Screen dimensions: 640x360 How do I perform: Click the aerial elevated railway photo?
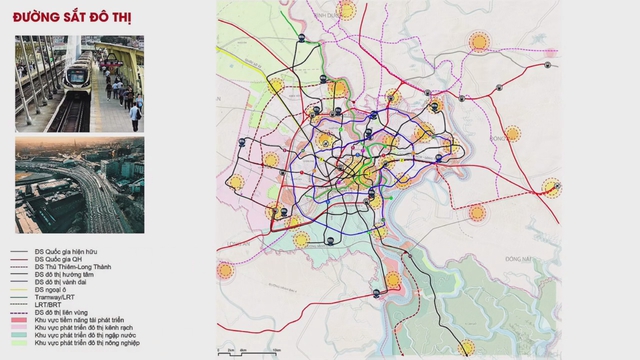(x=80, y=185)
